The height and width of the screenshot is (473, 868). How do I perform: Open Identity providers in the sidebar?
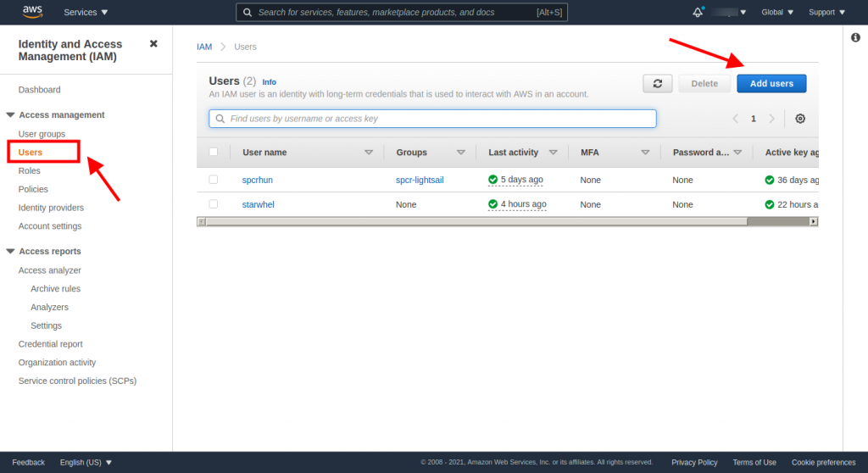click(x=51, y=208)
